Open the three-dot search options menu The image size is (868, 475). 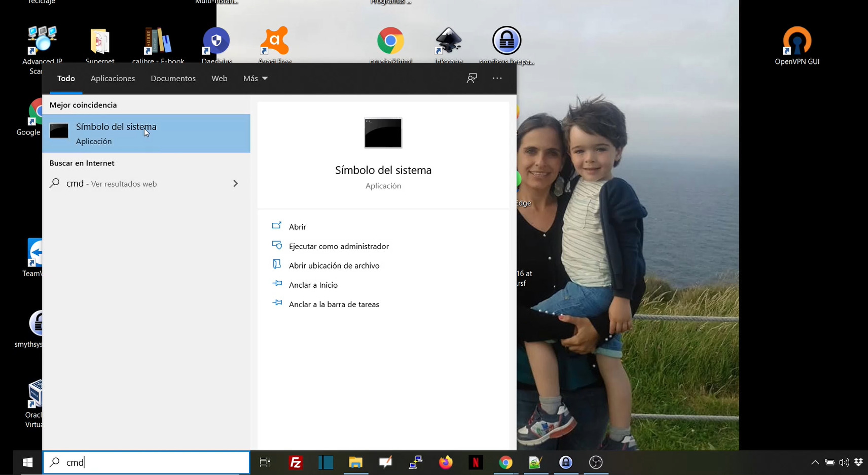(x=497, y=78)
